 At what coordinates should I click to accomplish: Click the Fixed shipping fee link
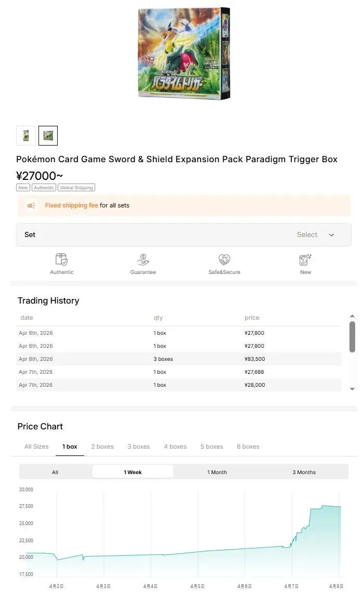pos(71,205)
